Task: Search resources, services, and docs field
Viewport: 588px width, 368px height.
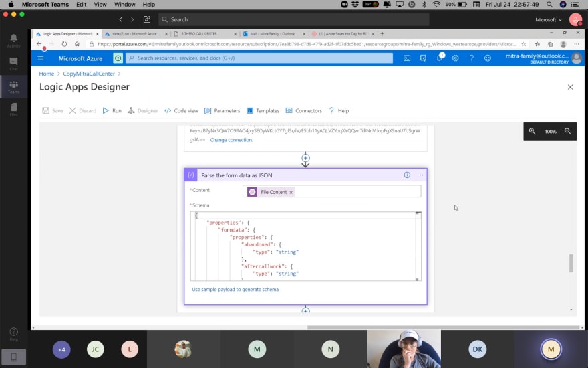Action: (x=259, y=58)
